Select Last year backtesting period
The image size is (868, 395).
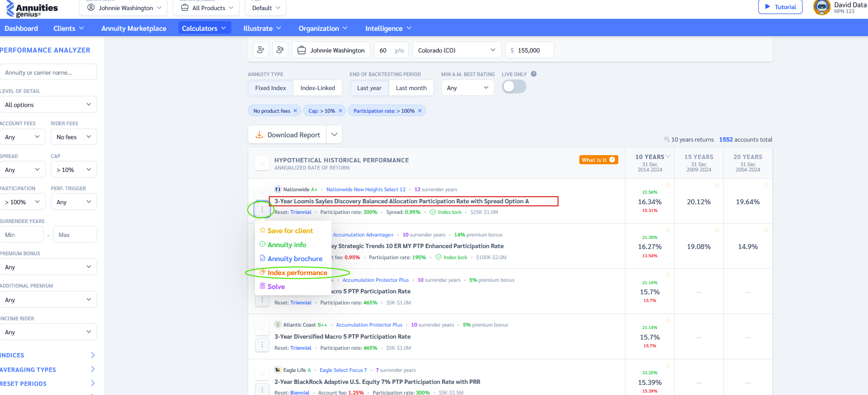click(369, 88)
